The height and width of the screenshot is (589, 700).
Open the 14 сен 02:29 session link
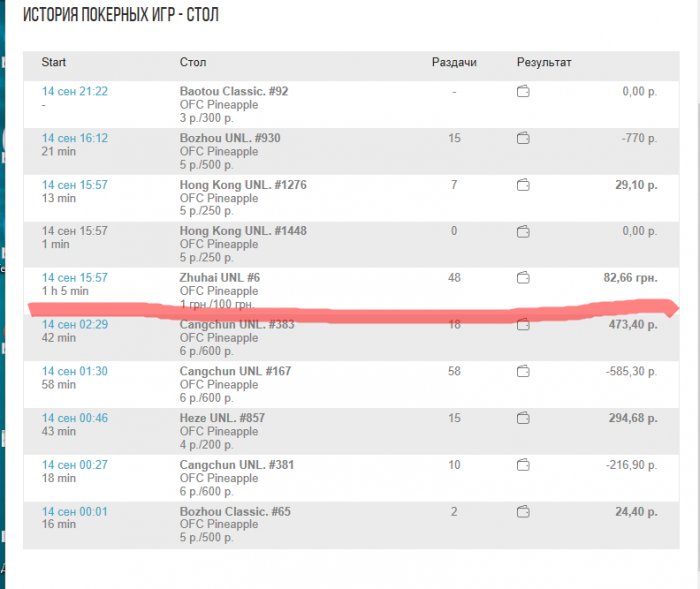coord(74,325)
